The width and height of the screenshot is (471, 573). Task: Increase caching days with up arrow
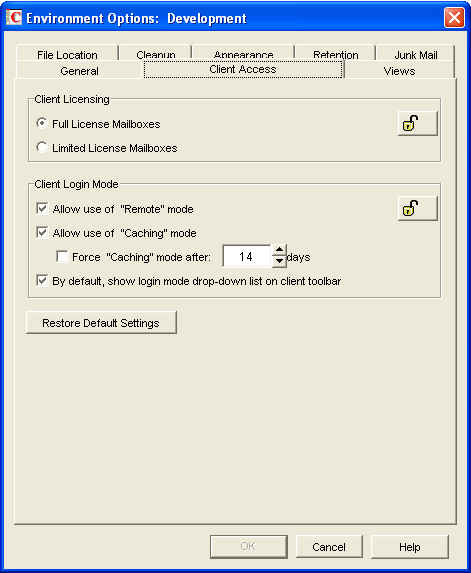(x=280, y=250)
